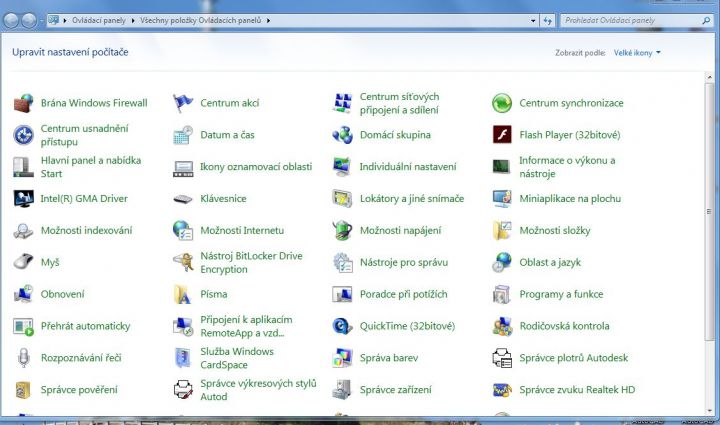Click the Upravit nastavení počítače heading
Screen dimensions: 720x425
tap(70, 52)
